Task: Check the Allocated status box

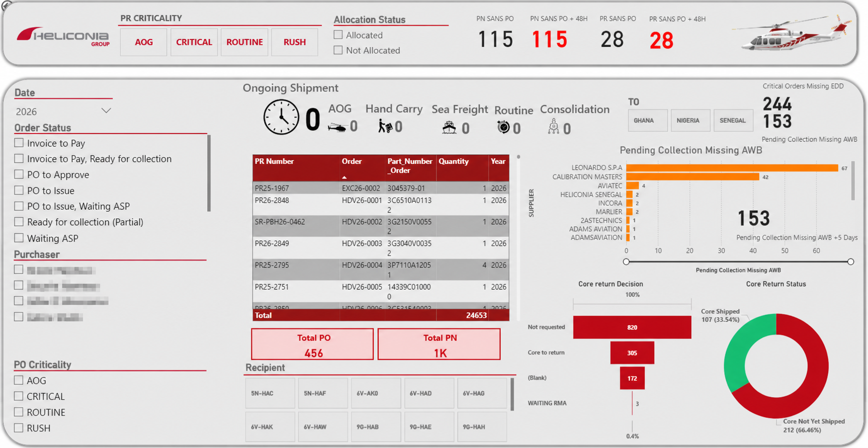Action: tap(338, 35)
